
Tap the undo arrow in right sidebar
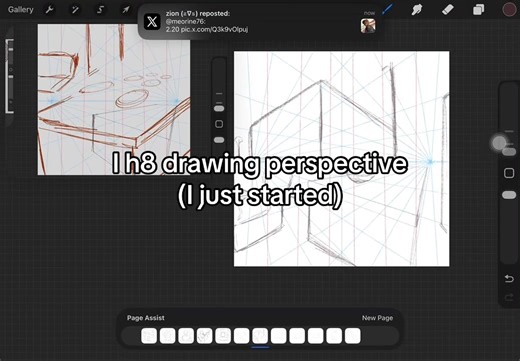coord(509,278)
